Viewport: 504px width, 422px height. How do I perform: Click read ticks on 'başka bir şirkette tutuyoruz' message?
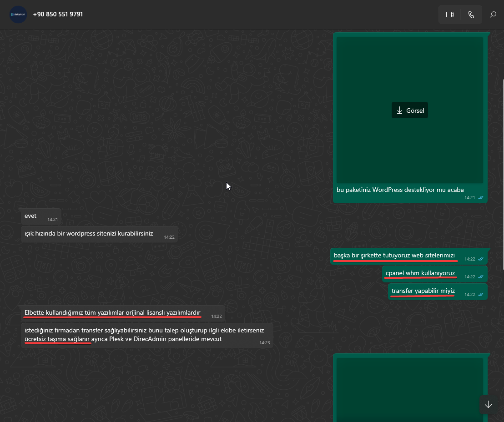[x=480, y=259]
